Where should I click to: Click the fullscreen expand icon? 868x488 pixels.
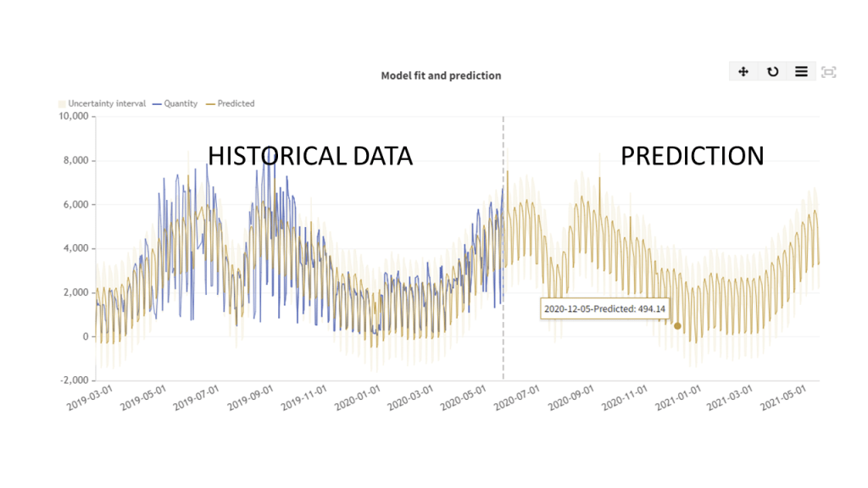[829, 71]
